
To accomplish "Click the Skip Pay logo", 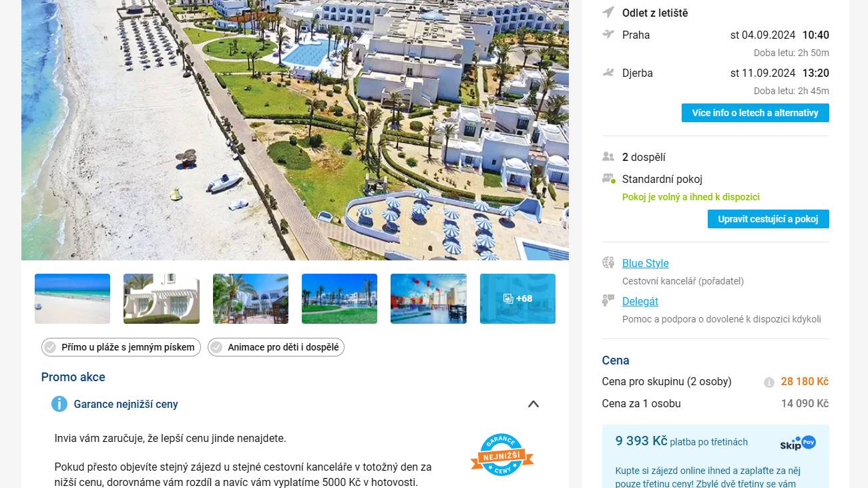I will coord(798,443).
